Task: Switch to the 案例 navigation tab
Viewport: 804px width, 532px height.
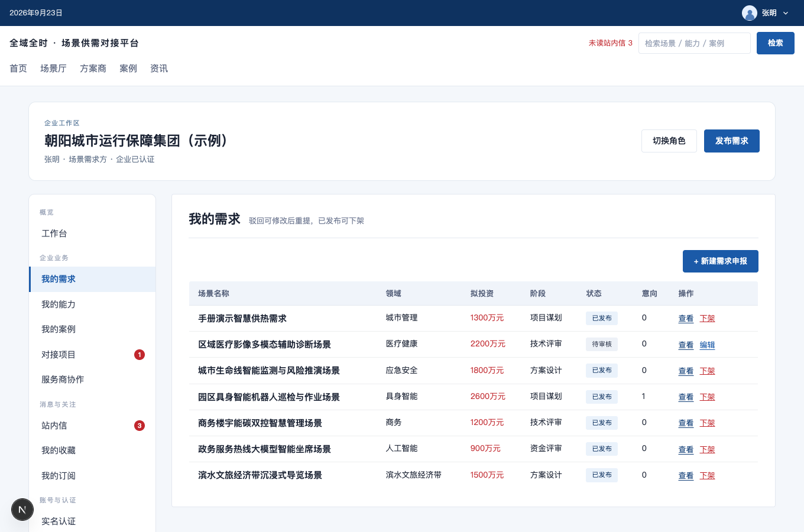Action: coord(128,69)
